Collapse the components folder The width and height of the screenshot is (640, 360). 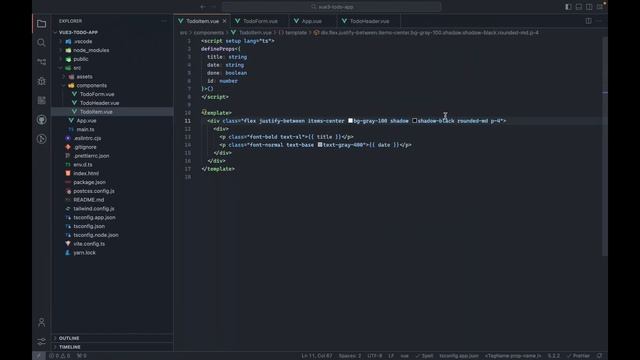pyautogui.click(x=112, y=85)
